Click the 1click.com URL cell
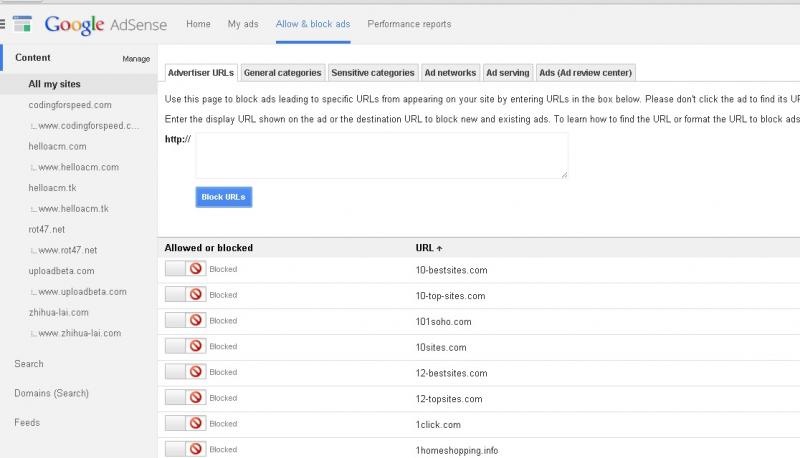800x458 pixels. pos(438,425)
